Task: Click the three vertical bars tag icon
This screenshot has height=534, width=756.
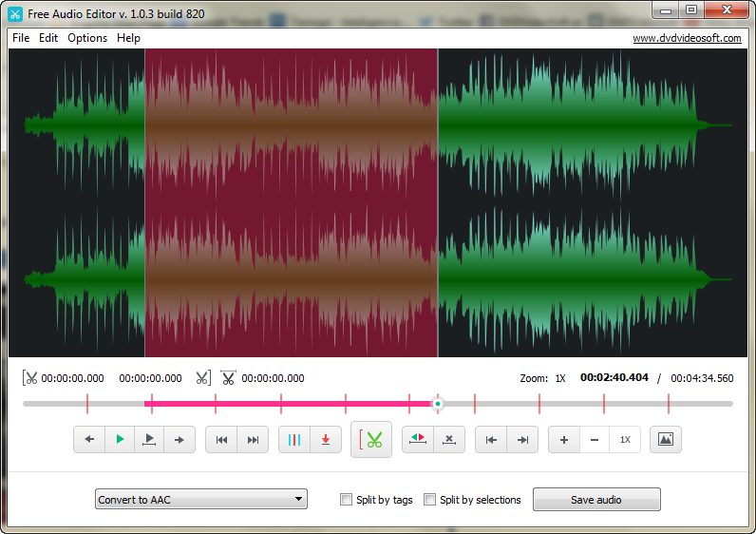Action: pos(294,440)
